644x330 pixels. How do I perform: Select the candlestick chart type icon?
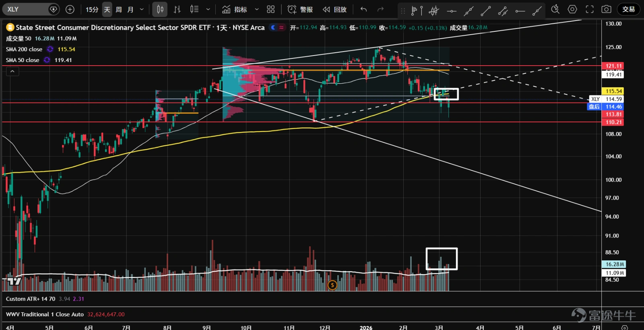pyautogui.click(x=160, y=9)
